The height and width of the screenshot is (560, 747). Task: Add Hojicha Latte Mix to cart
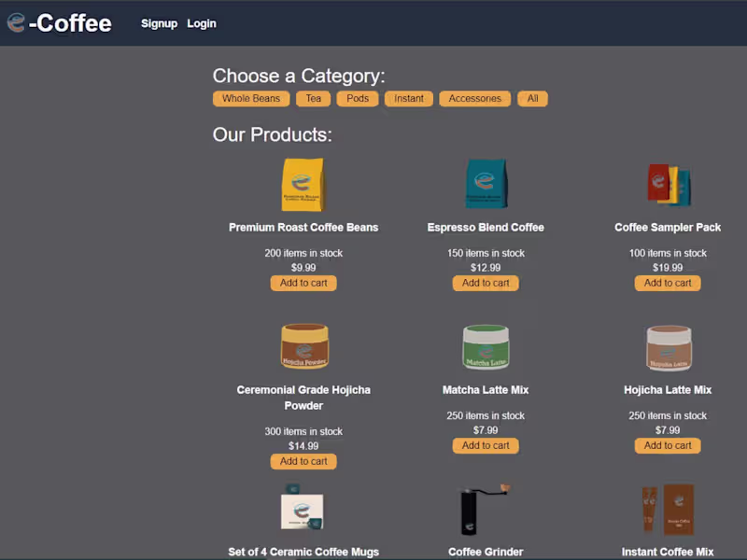coord(668,446)
